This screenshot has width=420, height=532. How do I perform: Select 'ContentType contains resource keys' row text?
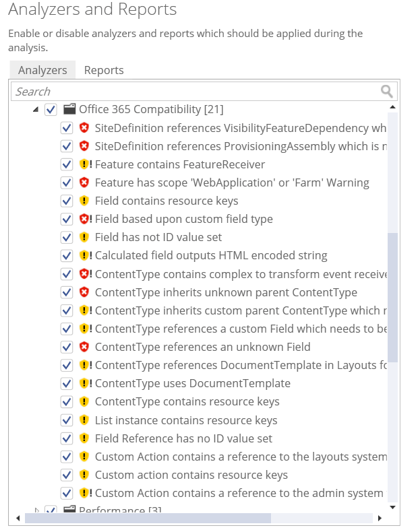coord(187,402)
